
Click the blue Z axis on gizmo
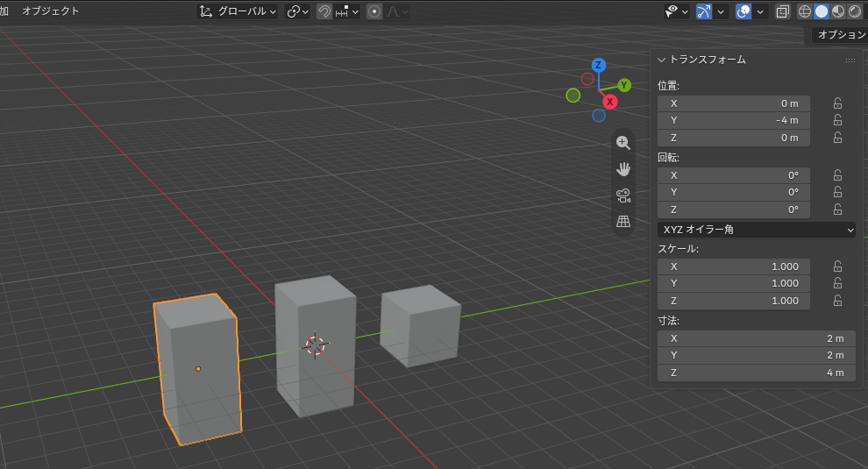tap(598, 65)
